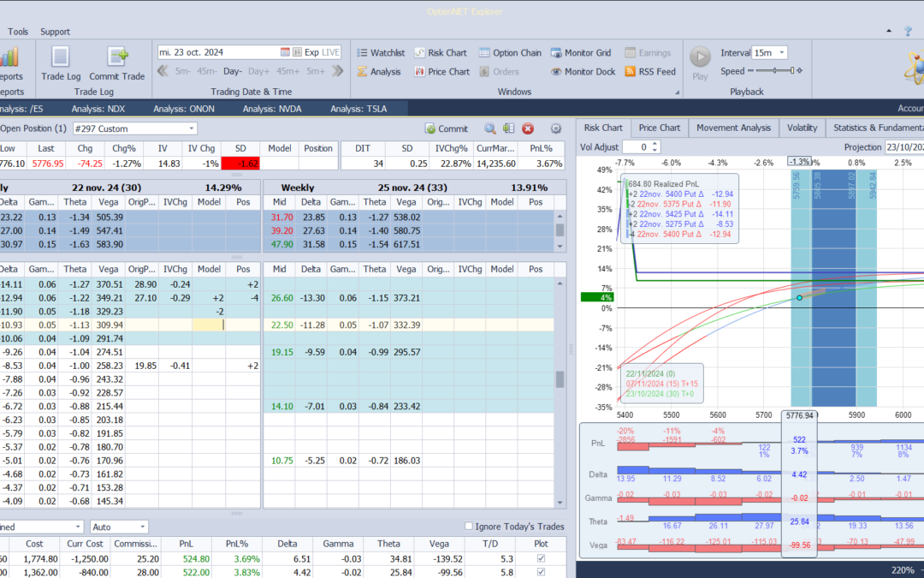Click the PnL% column header in summary

[238, 543]
